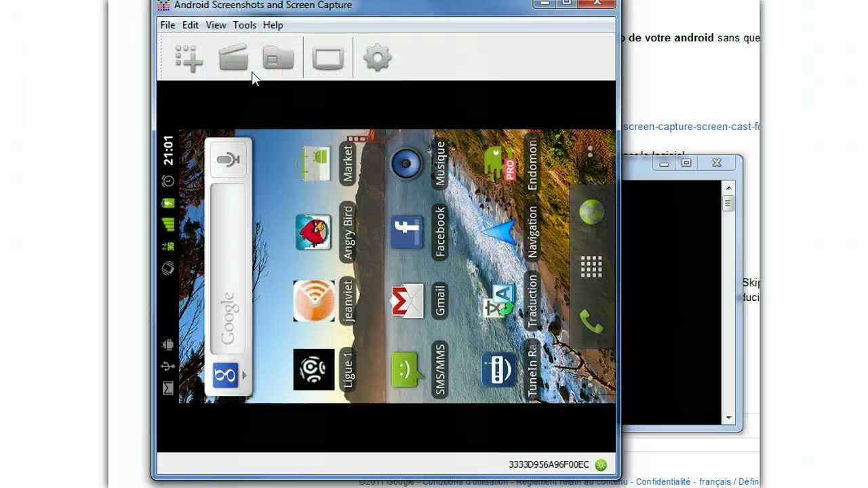Click the green status indicator in status bar

click(601, 465)
